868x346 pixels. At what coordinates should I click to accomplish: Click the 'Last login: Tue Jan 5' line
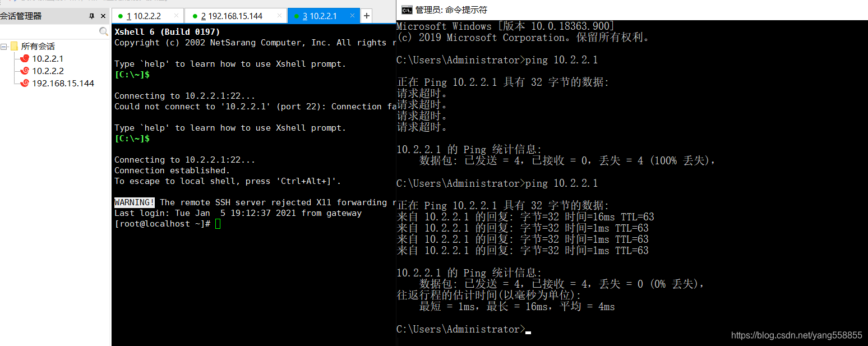pos(238,213)
